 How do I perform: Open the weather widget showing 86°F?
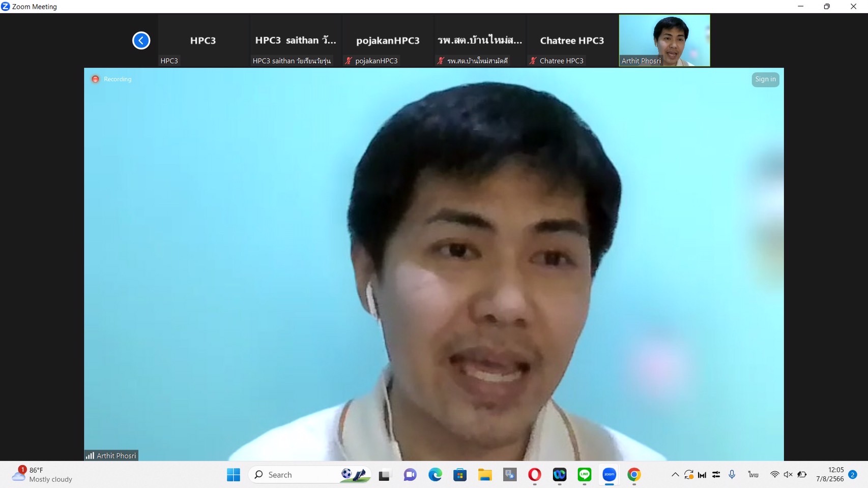point(42,474)
